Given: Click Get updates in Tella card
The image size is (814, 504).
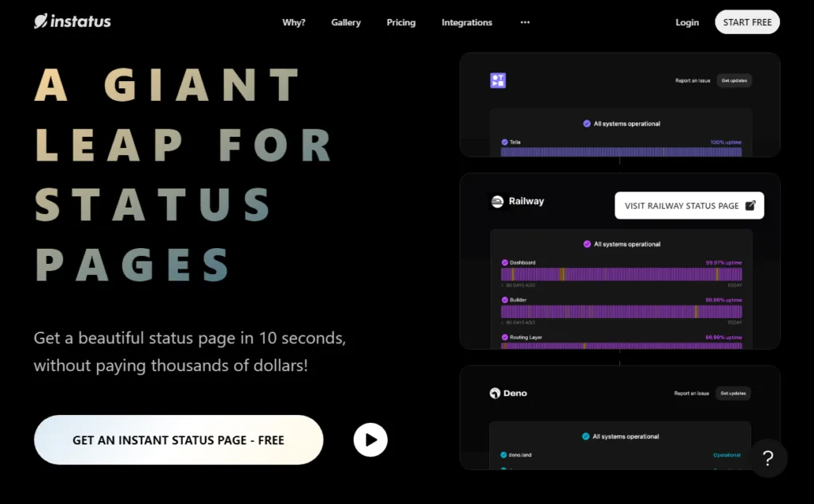Looking at the screenshot, I should click(x=734, y=80).
